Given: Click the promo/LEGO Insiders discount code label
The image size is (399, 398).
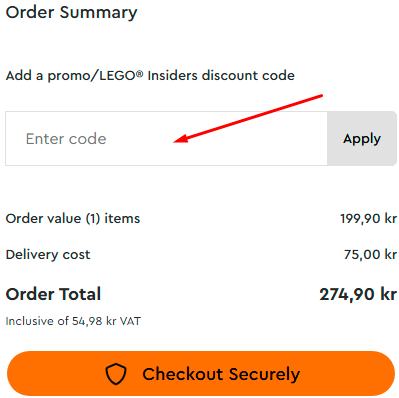Looking at the screenshot, I should click(x=150, y=76).
